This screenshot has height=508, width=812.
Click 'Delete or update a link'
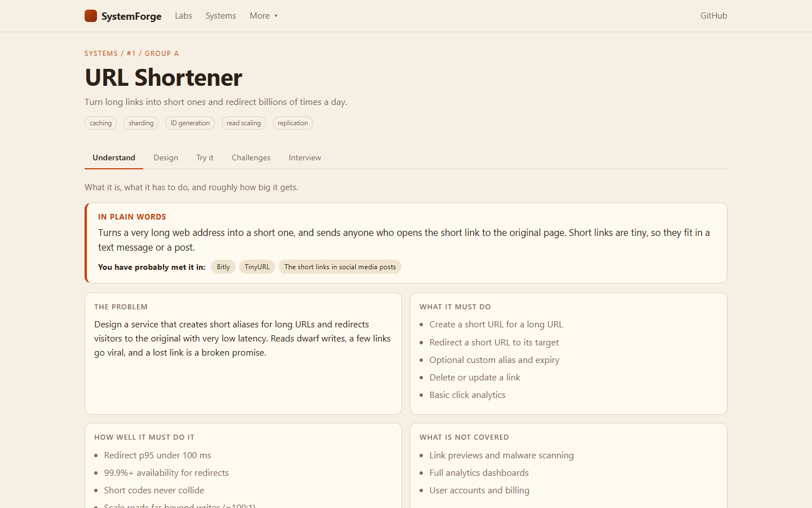475,378
